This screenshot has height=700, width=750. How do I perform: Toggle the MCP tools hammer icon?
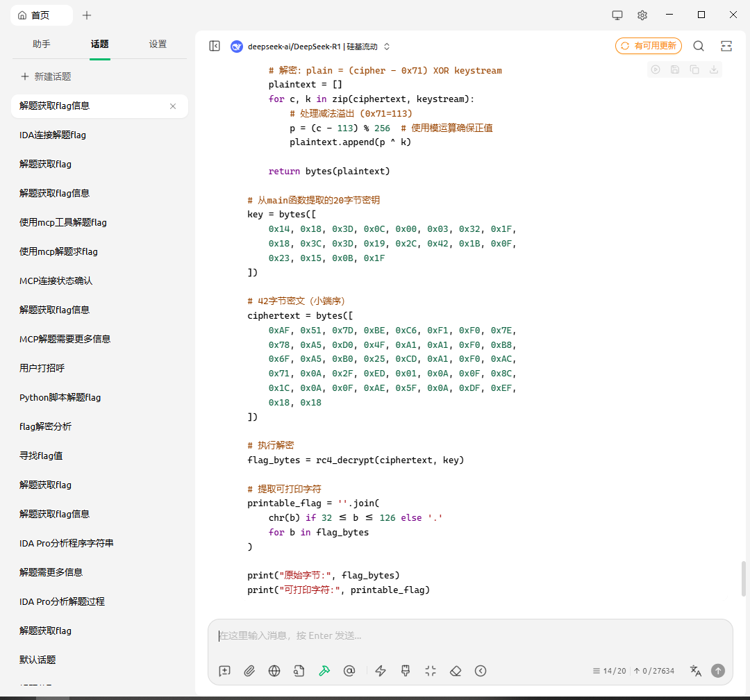(x=324, y=671)
